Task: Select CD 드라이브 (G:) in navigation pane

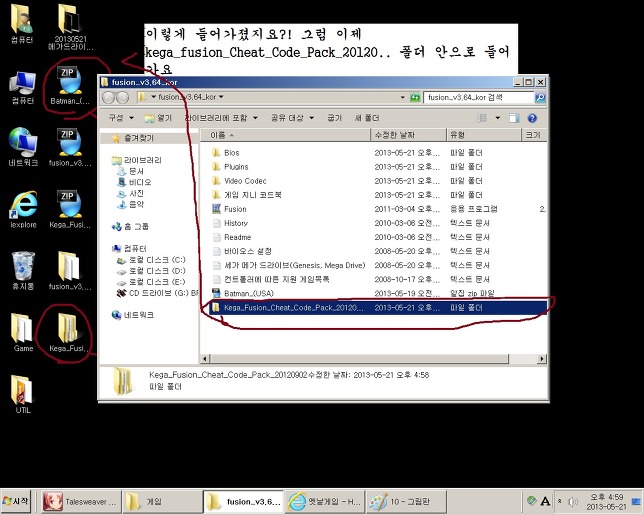Action: pyautogui.click(x=158, y=293)
